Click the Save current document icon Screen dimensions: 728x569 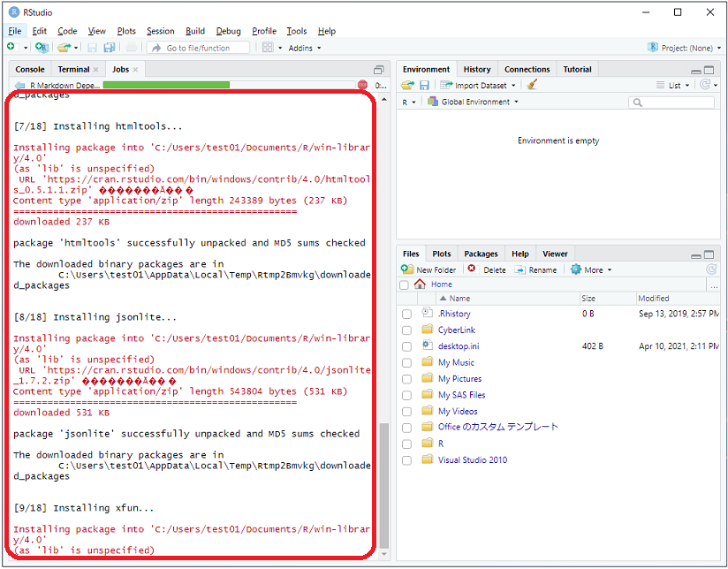click(x=92, y=48)
